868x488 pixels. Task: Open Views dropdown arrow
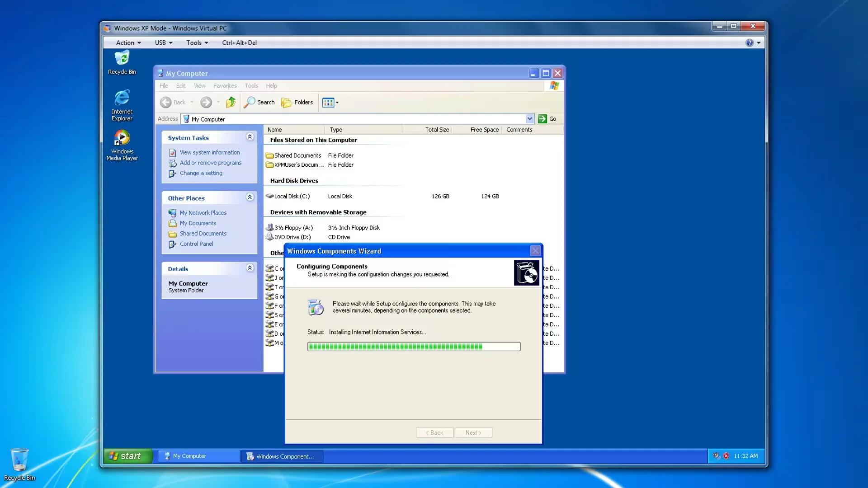click(337, 103)
